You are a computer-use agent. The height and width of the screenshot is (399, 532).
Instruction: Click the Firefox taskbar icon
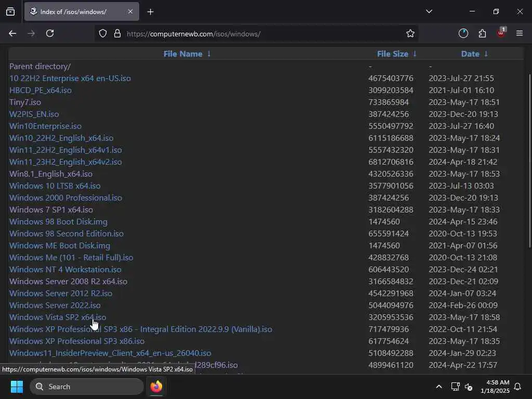[156, 387]
